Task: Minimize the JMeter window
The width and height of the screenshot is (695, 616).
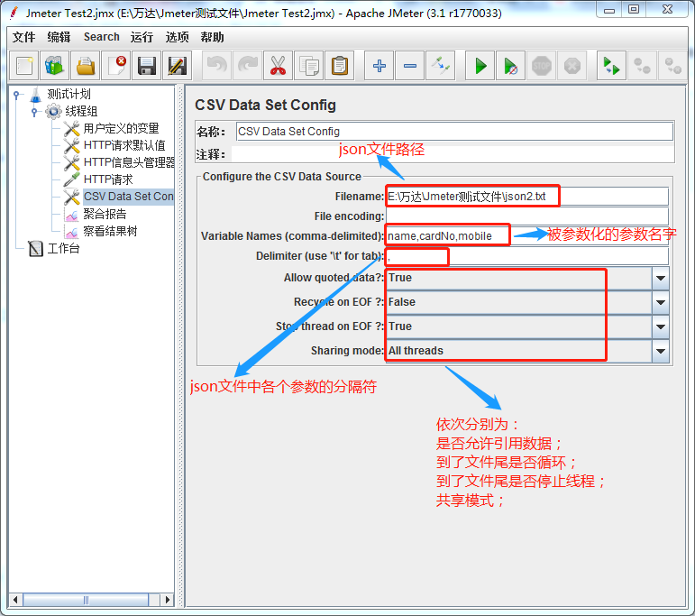Action: 609,10
